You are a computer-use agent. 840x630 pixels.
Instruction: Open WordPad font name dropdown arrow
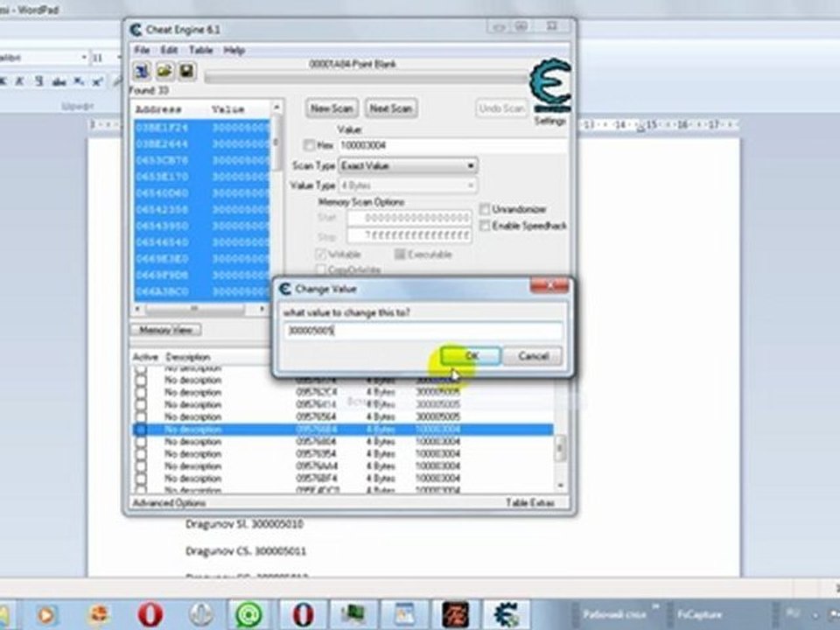84,58
